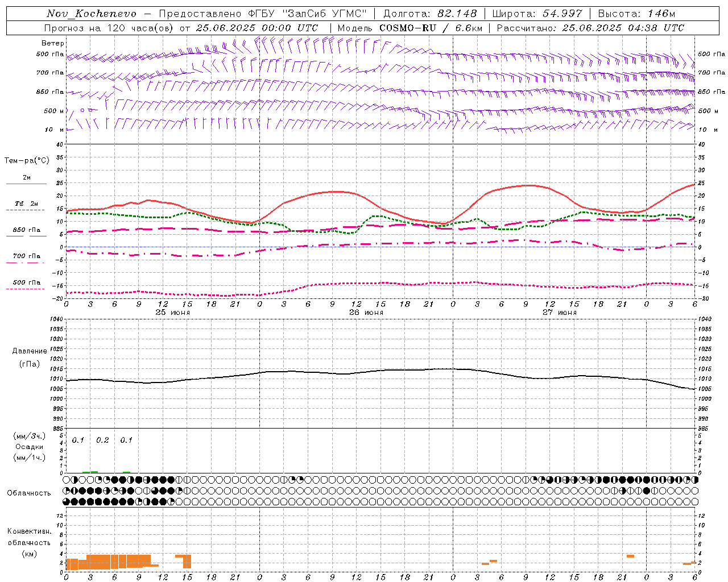Click the Широта: 54.997 value

click(537, 14)
